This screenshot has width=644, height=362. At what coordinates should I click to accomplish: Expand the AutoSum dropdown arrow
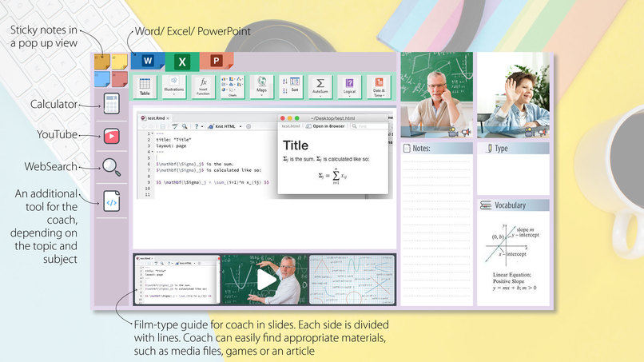[320, 96]
